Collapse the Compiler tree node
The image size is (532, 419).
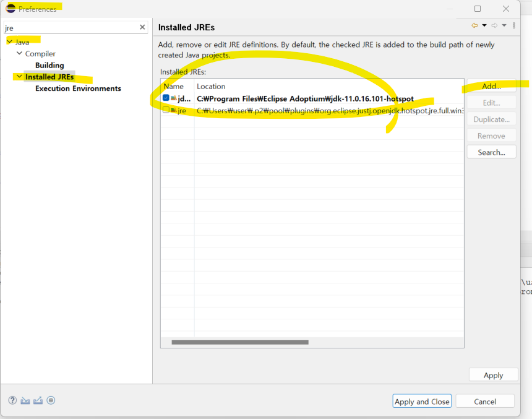(19, 53)
